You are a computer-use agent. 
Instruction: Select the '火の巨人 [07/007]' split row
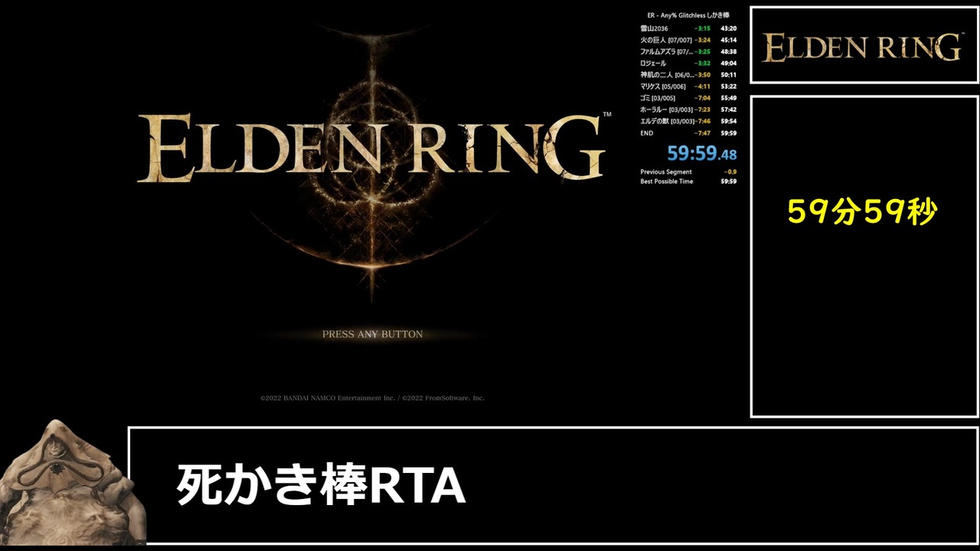(x=688, y=40)
